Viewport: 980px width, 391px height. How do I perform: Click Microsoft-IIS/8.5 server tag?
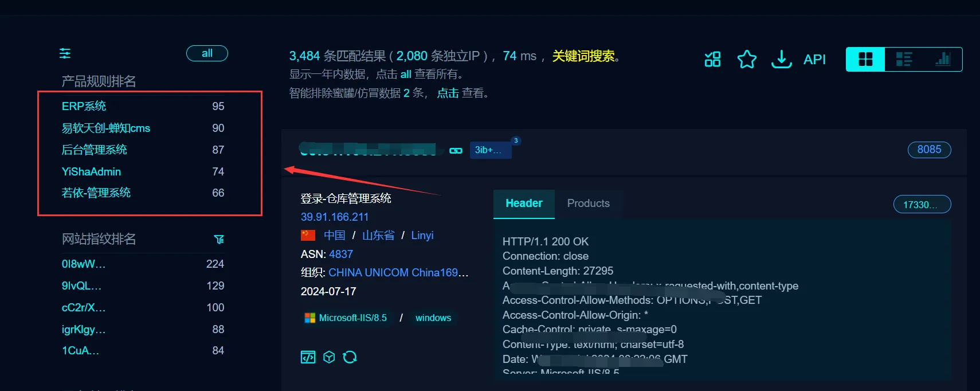point(346,318)
